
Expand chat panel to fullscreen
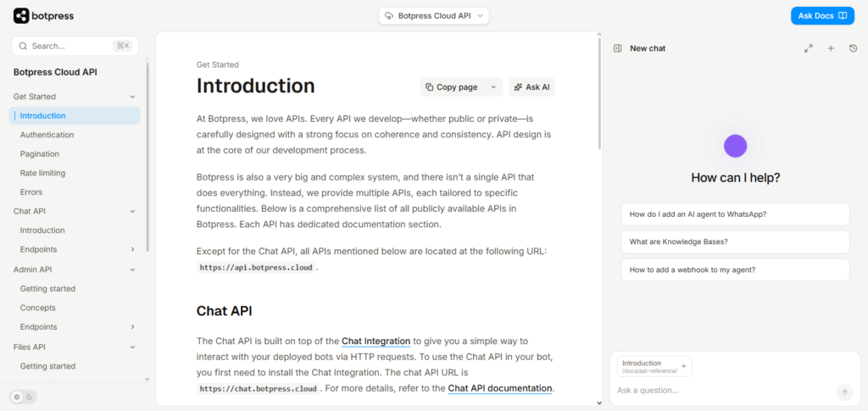[x=808, y=48]
